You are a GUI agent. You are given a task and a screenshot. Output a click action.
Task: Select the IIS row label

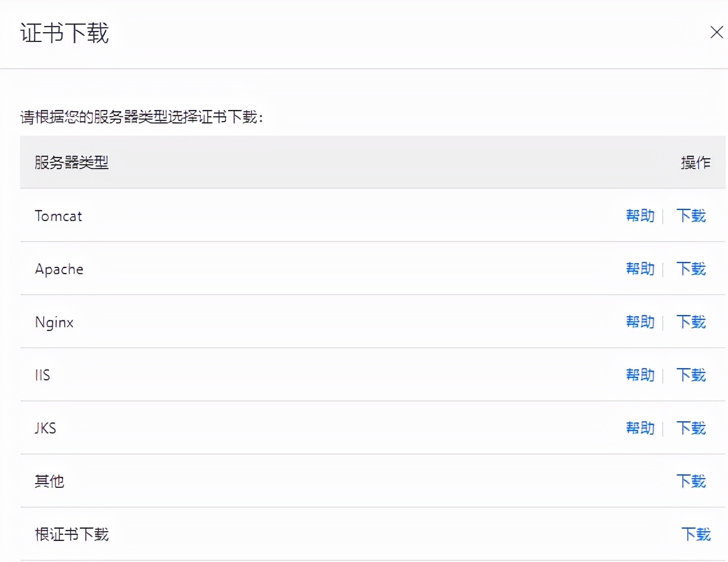(x=43, y=375)
